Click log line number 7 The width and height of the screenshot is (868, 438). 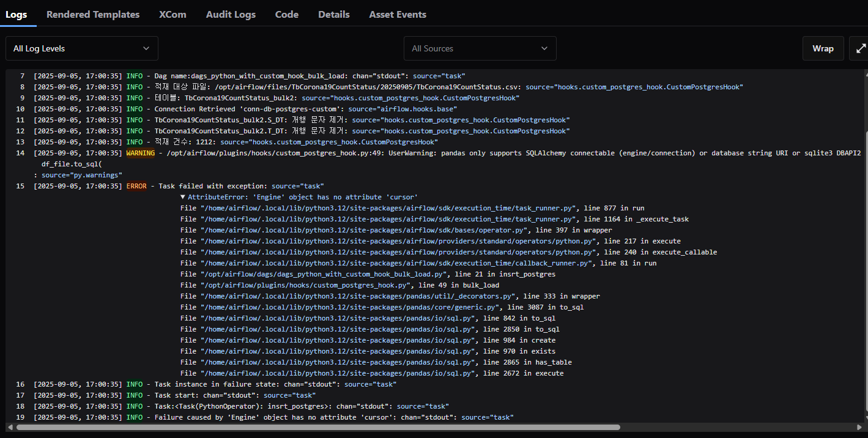[x=22, y=76]
